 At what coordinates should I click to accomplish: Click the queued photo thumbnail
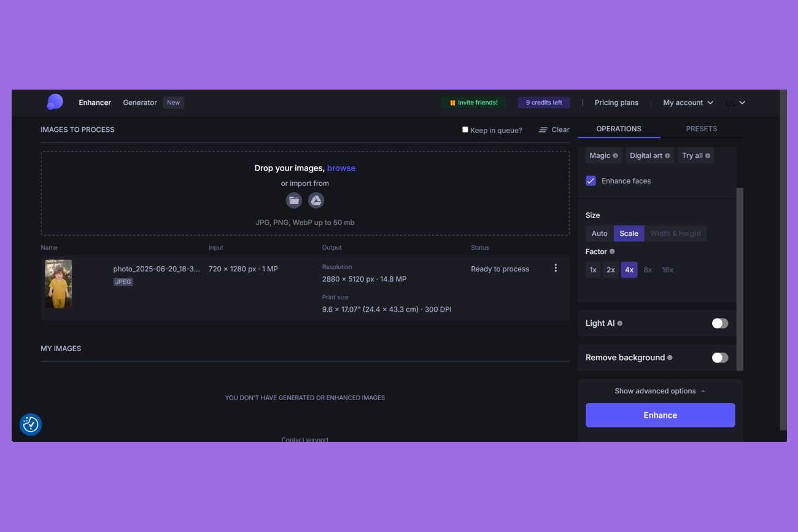(x=58, y=283)
